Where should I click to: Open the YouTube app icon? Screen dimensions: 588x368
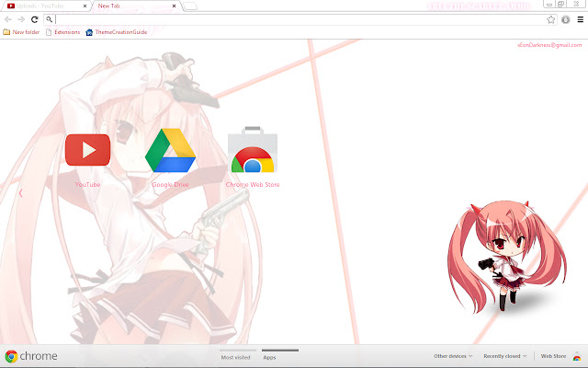coord(87,150)
